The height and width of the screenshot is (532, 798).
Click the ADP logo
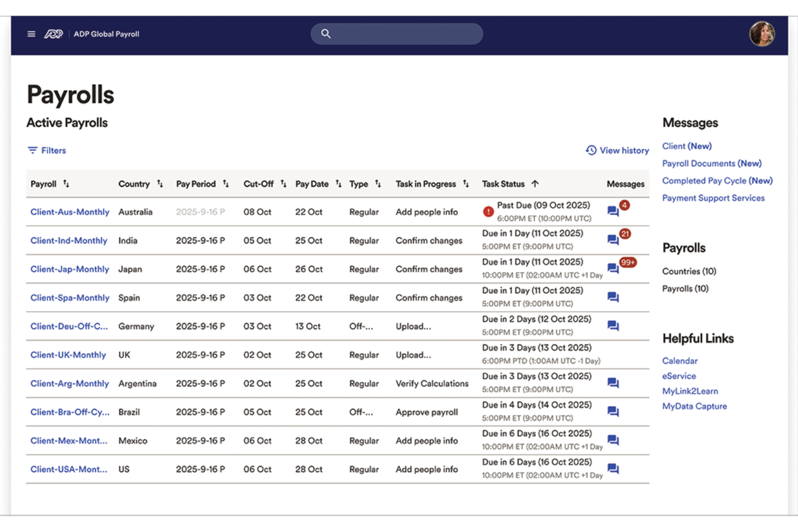point(53,34)
